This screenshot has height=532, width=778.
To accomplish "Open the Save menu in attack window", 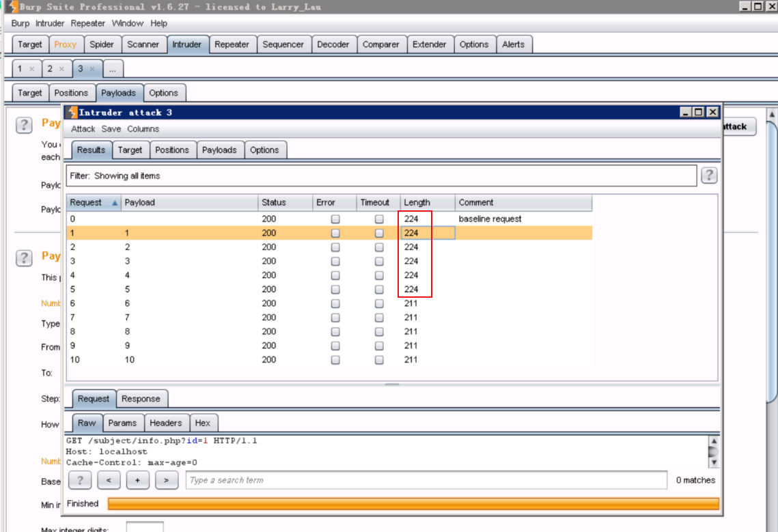I will point(111,129).
